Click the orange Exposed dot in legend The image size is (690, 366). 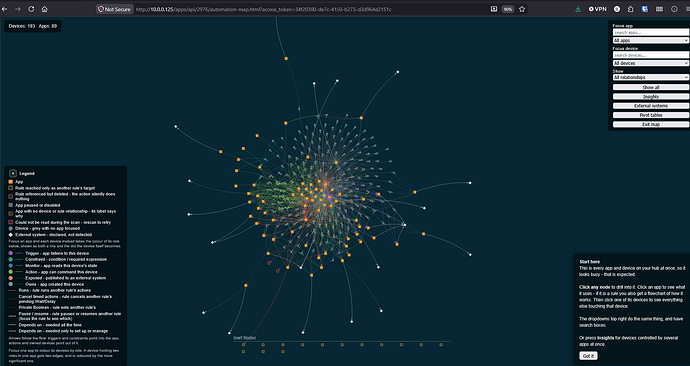11,278
